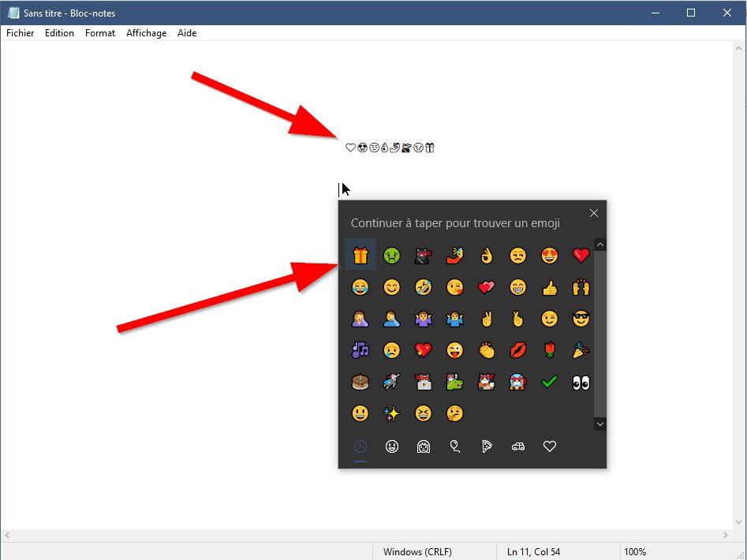The width and height of the screenshot is (747, 560).
Task: Insert the crossed fingers emoji
Action: click(517, 319)
